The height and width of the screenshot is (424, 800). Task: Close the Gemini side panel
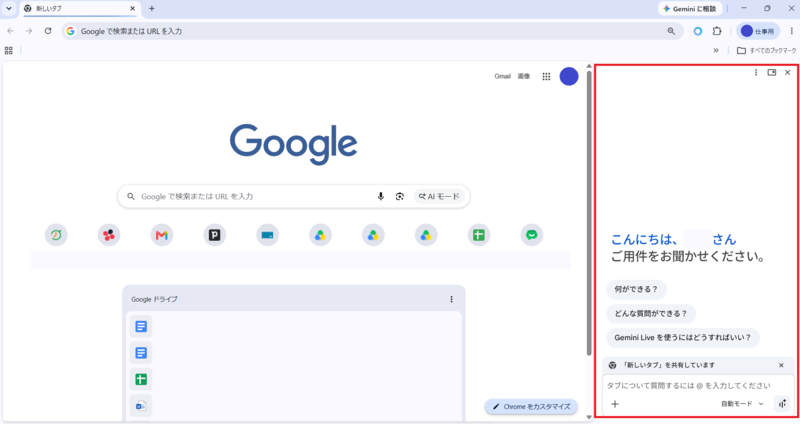point(788,72)
